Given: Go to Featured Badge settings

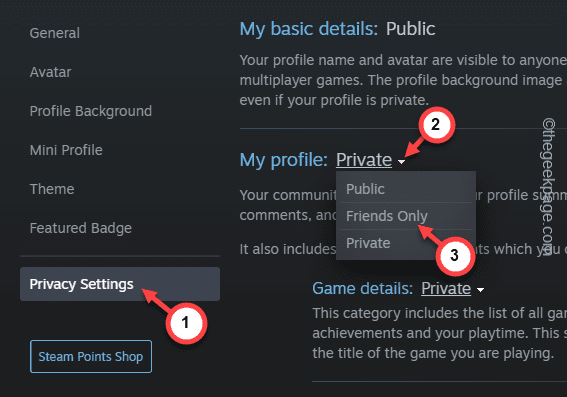Looking at the screenshot, I should [x=81, y=228].
